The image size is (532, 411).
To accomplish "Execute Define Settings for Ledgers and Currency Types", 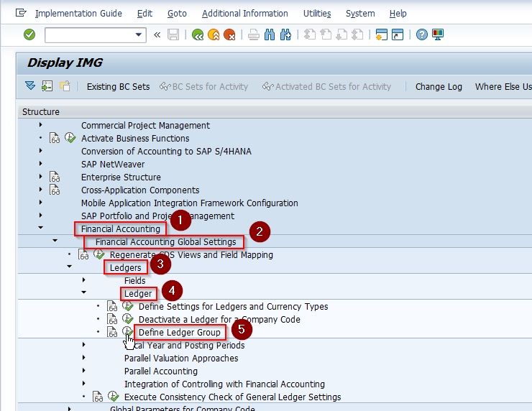I will [x=127, y=306].
